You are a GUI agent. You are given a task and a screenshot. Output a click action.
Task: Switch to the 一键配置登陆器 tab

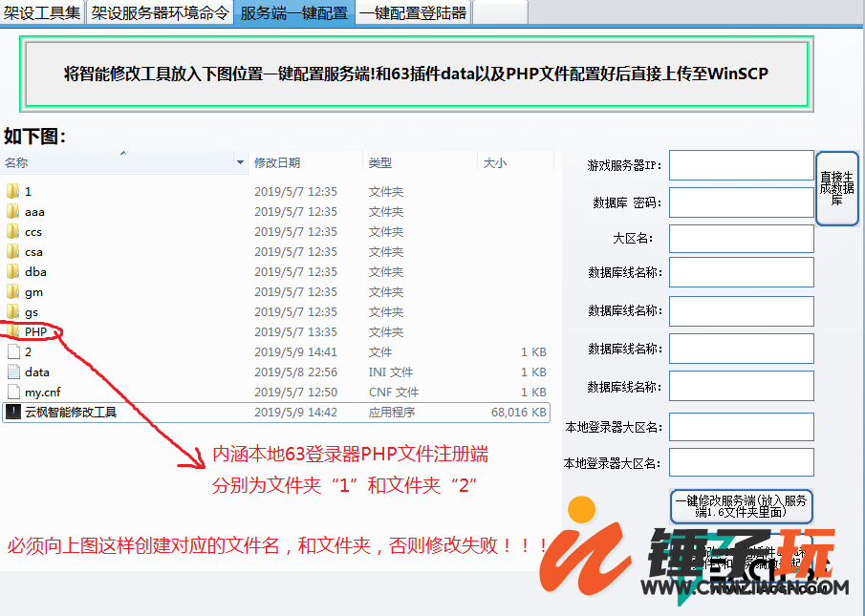(413, 12)
